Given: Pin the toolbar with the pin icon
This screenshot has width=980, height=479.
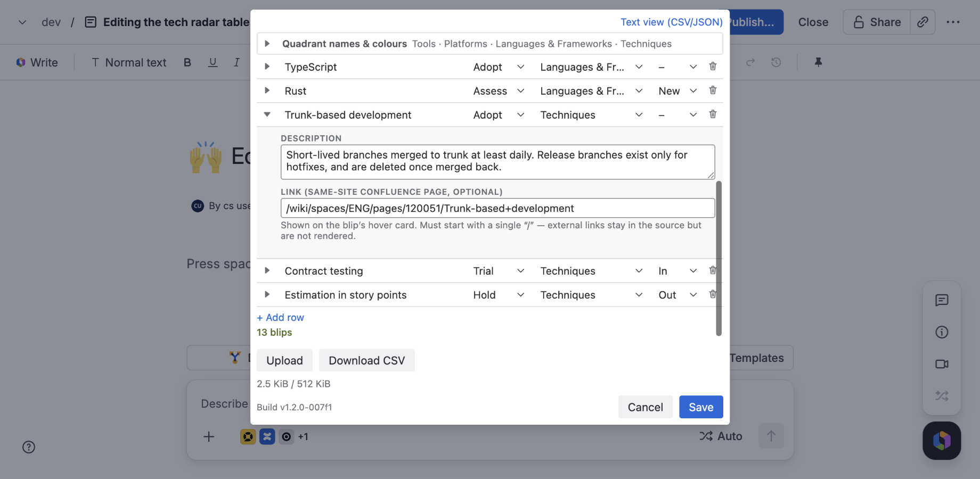Looking at the screenshot, I should click(x=818, y=62).
